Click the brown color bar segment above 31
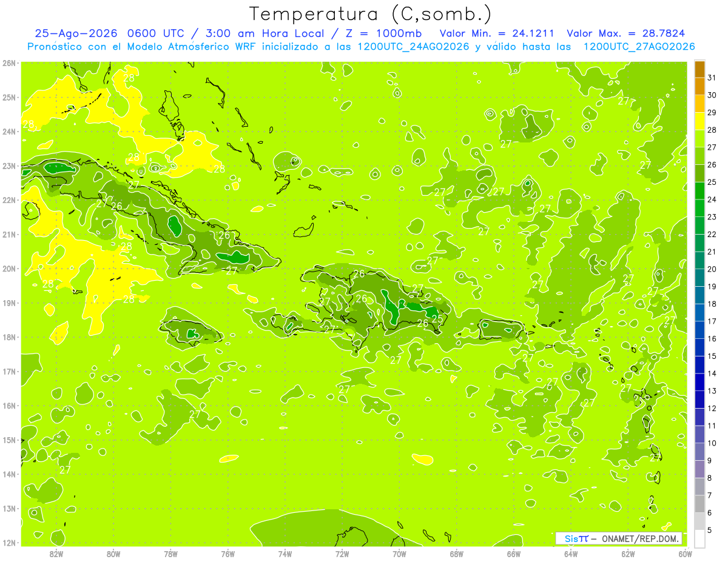Screen dimensions: 728x562 [x=699, y=69]
